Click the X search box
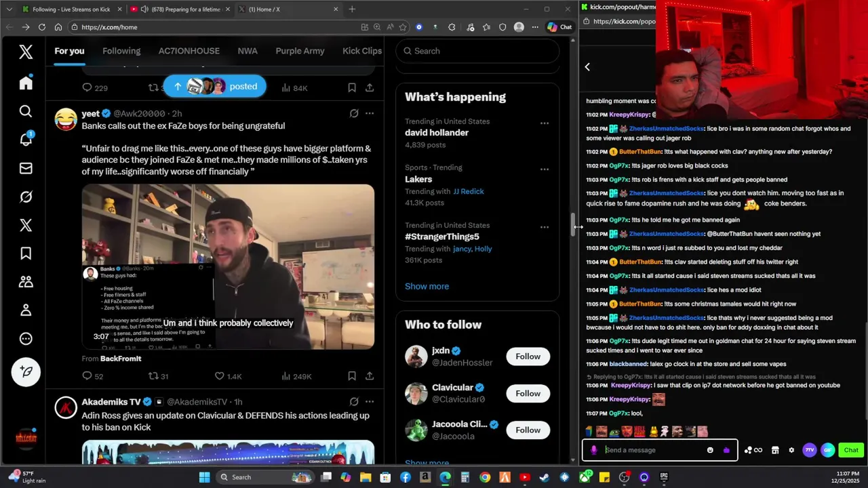The width and height of the screenshot is (868, 488). point(477,51)
